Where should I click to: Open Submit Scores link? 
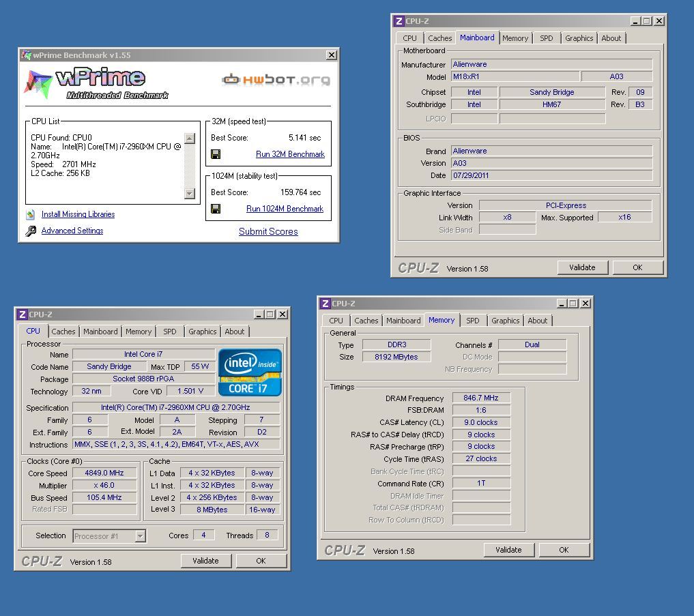[268, 231]
